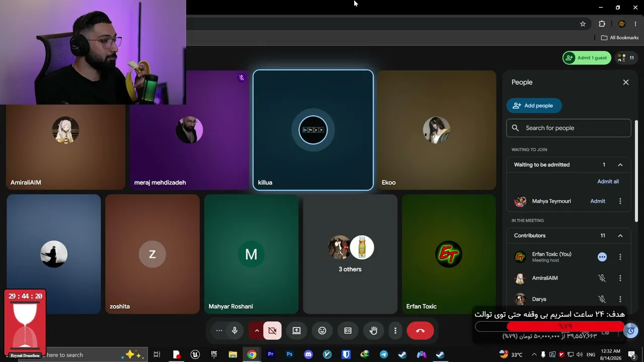Open more options for AmiraliAIM
644x362 pixels.
tap(620, 278)
